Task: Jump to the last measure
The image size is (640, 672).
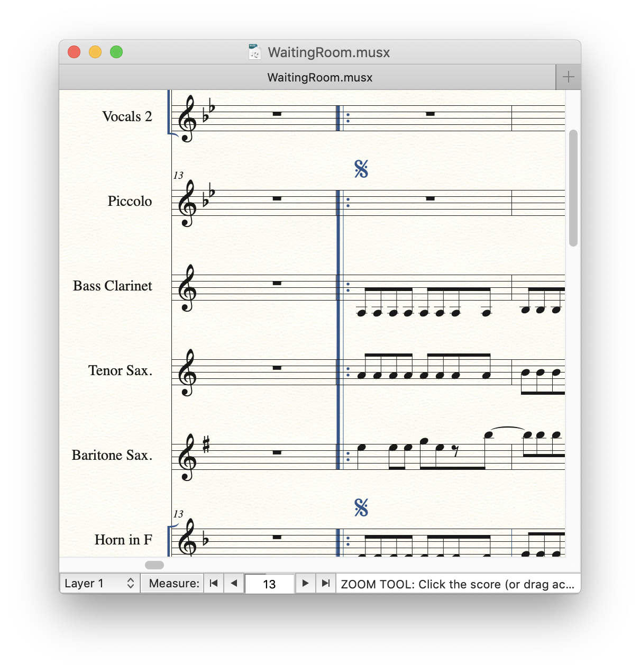Action: (x=326, y=583)
